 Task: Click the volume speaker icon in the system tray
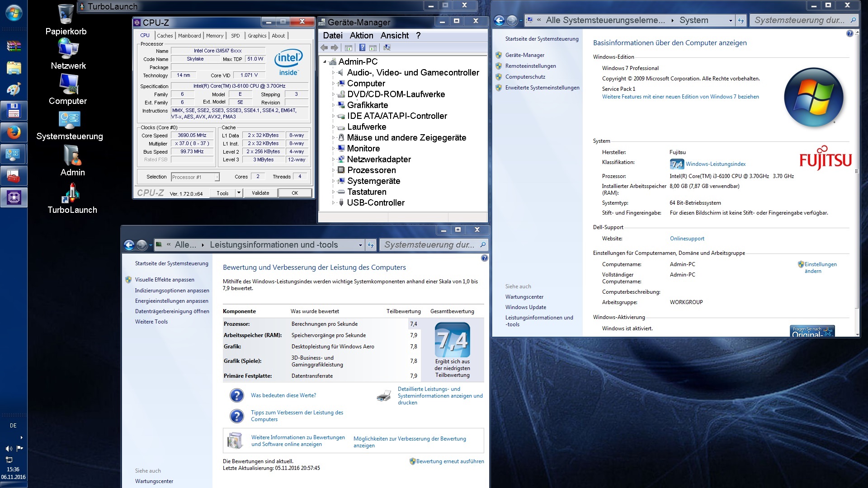coord(9,449)
